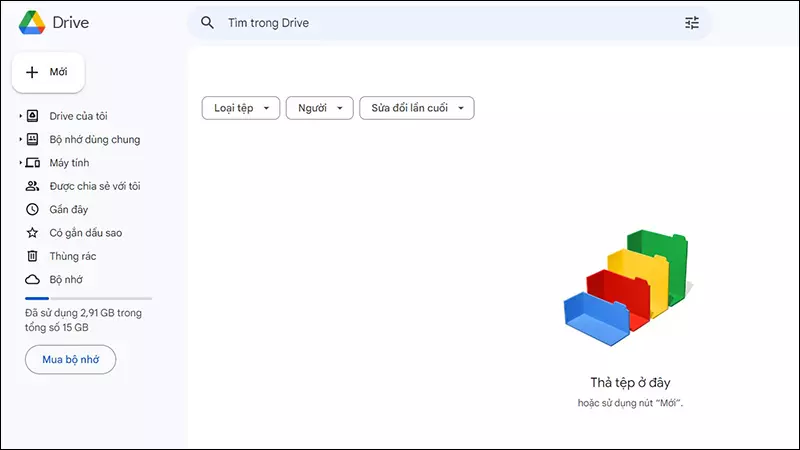
Task: Select Gần đây in the sidebar
Action: pos(69,210)
